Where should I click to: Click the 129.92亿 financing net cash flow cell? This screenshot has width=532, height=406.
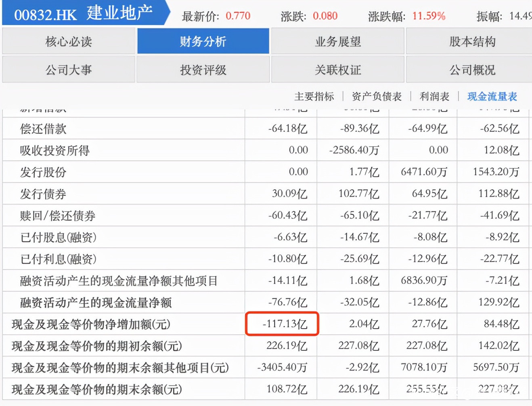(499, 303)
